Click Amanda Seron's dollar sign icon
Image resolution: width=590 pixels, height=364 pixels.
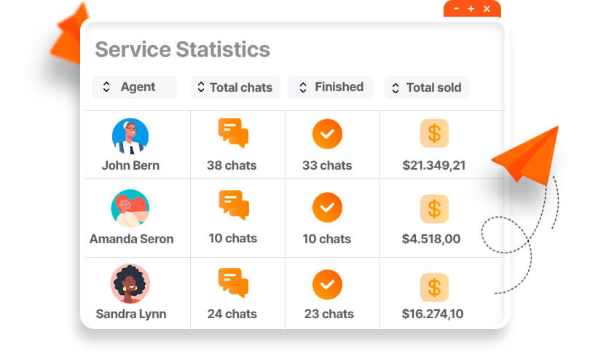[x=434, y=209]
